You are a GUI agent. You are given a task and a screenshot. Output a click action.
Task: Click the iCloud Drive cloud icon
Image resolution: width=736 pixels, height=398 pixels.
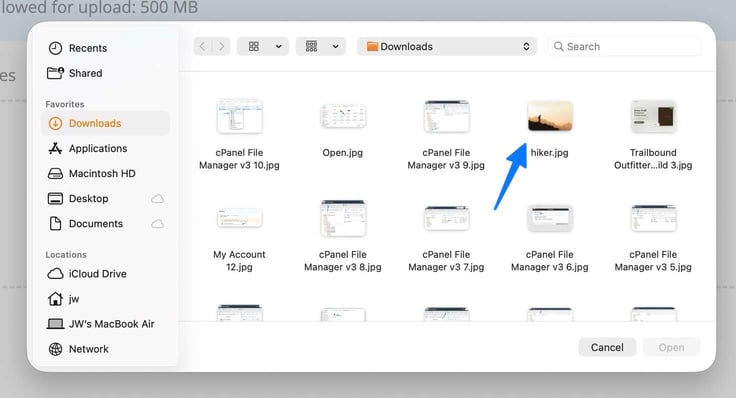coord(55,274)
